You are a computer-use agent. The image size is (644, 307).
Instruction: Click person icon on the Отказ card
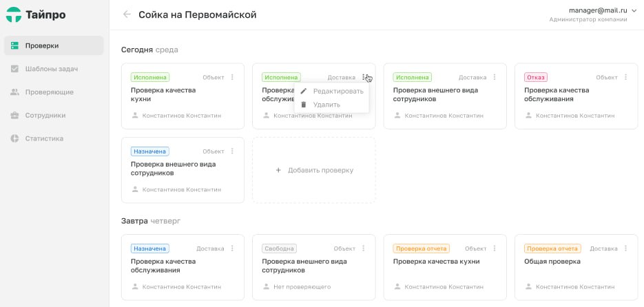(528, 116)
